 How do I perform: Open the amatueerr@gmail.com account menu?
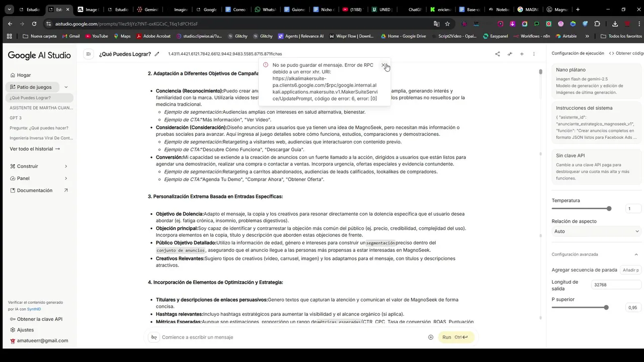pos(39,340)
